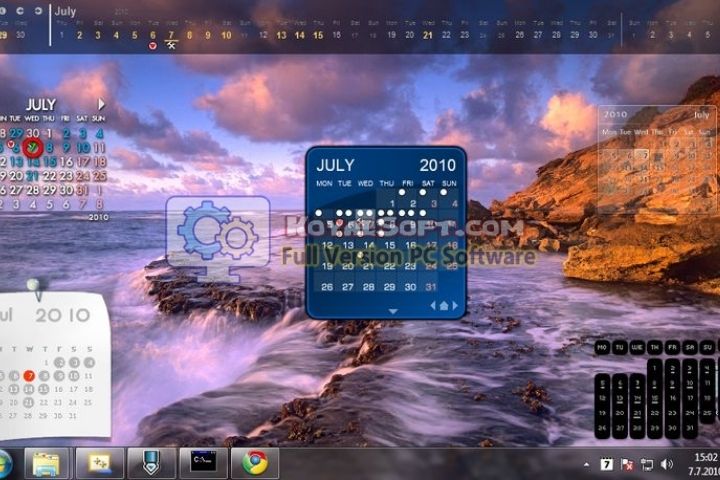The width and height of the screenshot is (720, 480).
Task: Select day 10 in the top strip calendar
Action: [226, 35]
